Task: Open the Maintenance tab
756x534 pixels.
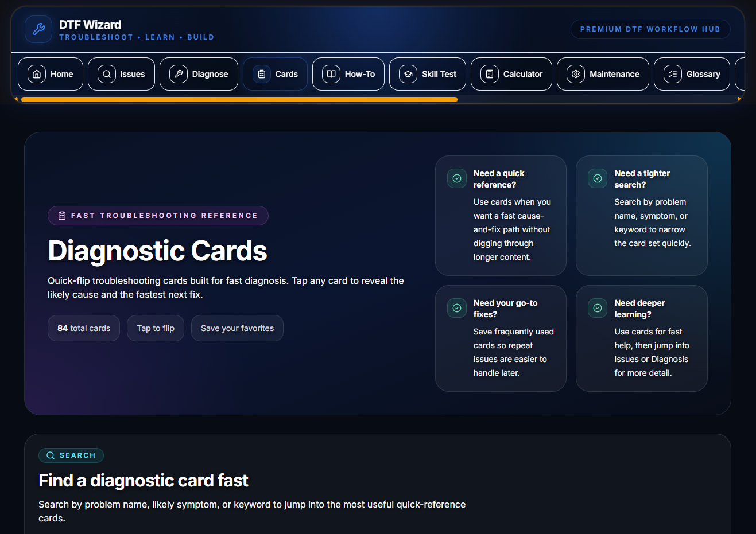Action: tap(603, 74)
